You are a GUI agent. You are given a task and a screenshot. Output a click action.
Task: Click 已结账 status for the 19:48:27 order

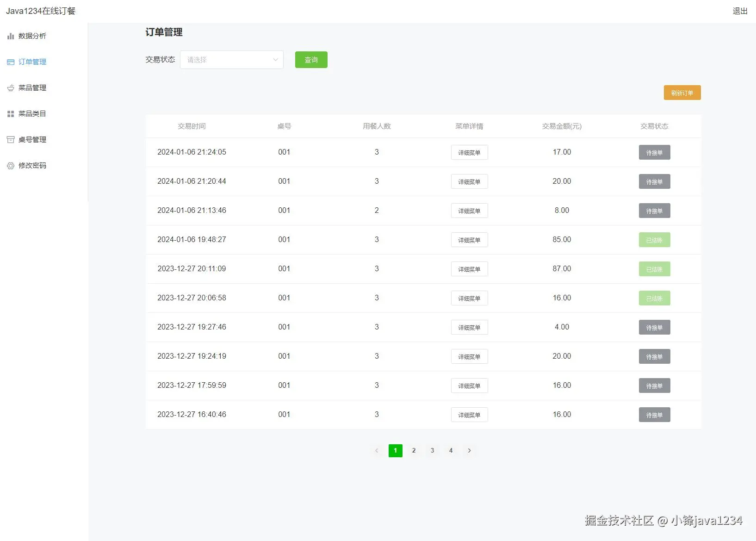pos(654,240)
